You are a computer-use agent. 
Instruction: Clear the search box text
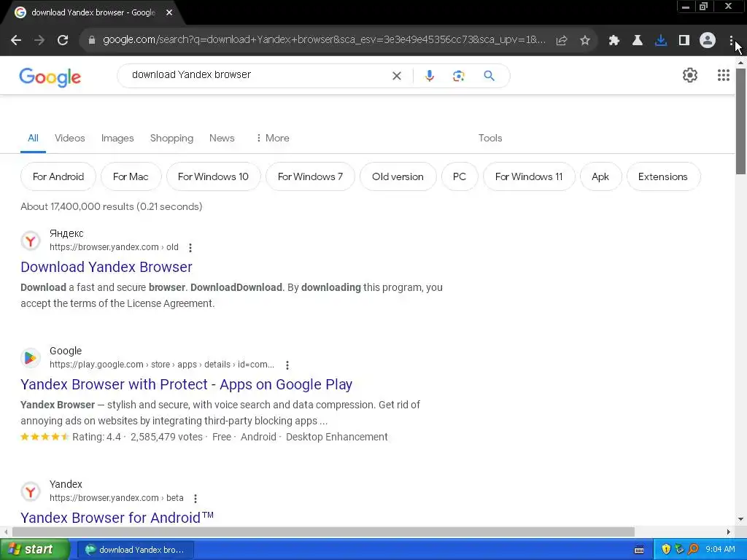(x=396, y=76)
